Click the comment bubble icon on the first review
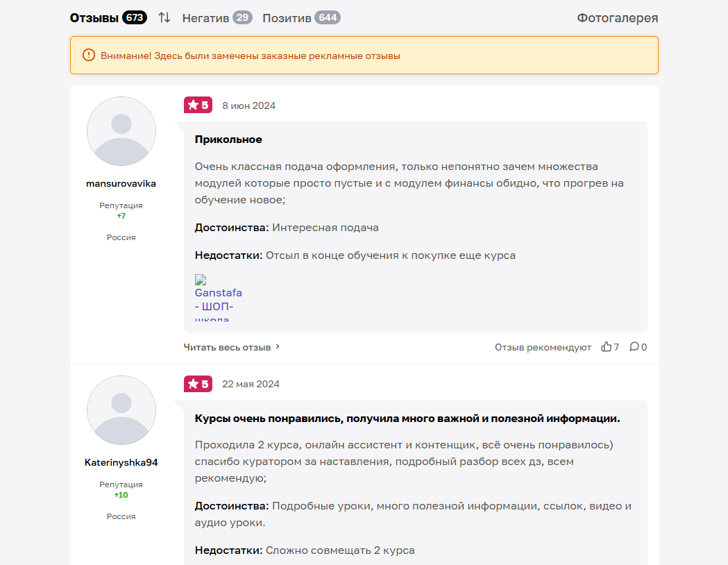The image size is (728, 565). tap(634, 346)
